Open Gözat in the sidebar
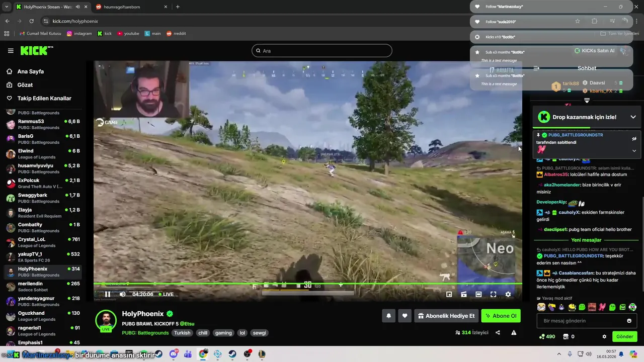Viewport: 644px width, 362px height. tap(25, 85)
